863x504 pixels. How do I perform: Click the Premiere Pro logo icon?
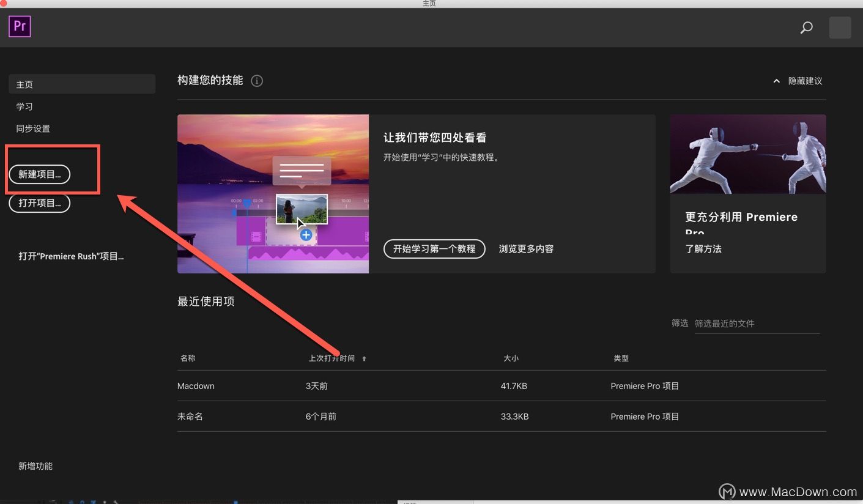click(20, 26)
